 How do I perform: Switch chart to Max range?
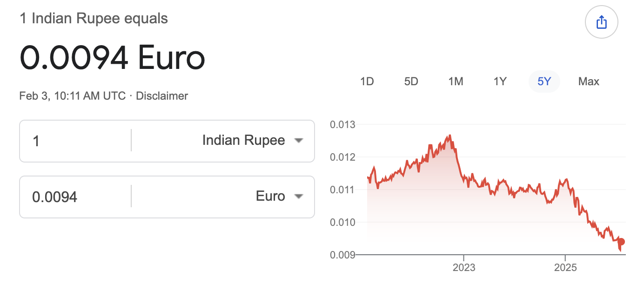click(589, 81)
